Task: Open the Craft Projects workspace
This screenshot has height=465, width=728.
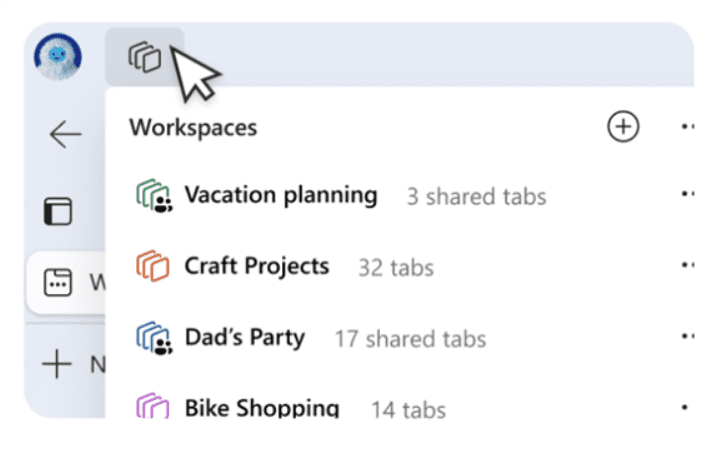Action: pos(257,266)
